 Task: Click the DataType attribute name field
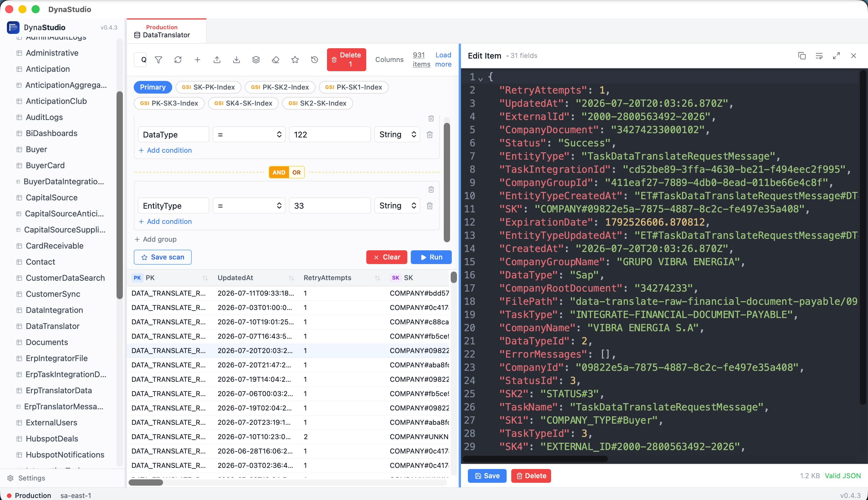(173, 135)
